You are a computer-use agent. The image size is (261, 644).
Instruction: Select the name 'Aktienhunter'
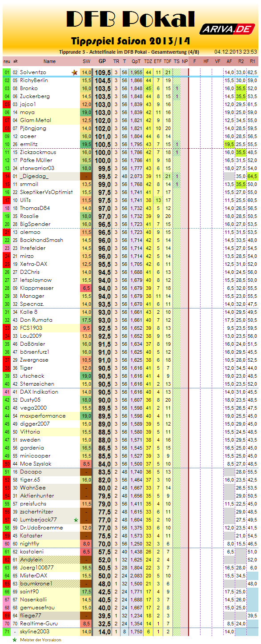[x=37, y=496]
